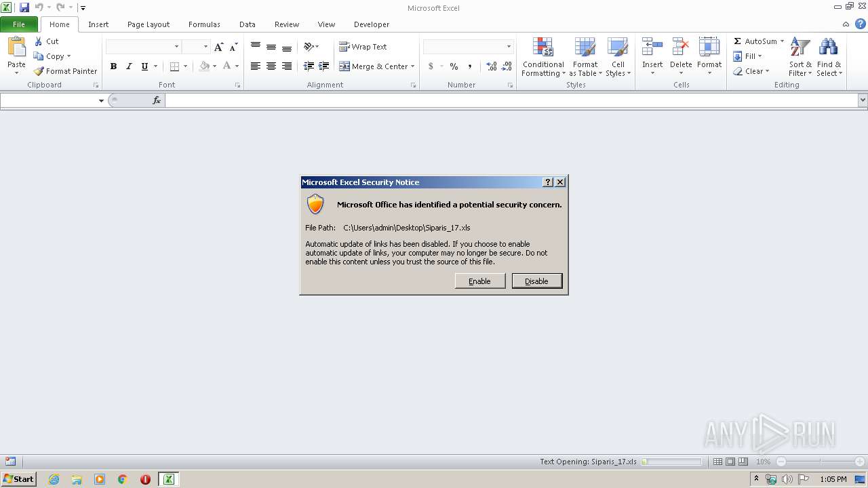Toggle Italic formatting
The height and width of the screenshot is (488, 868).
coord(129,66)
